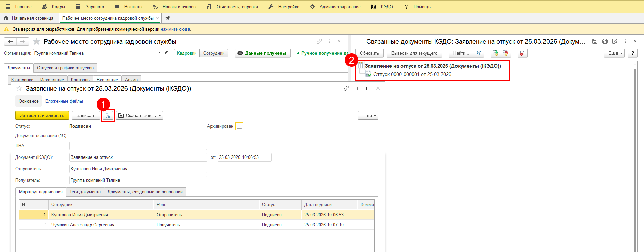Click the print icon in related documents panel

[x=605, y=41]
